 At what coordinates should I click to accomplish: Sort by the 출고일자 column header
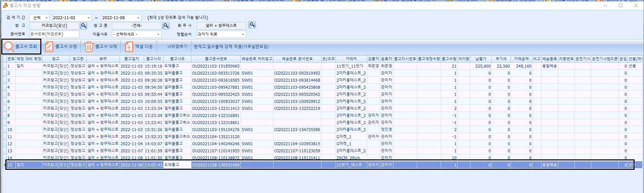pos(132,59)
